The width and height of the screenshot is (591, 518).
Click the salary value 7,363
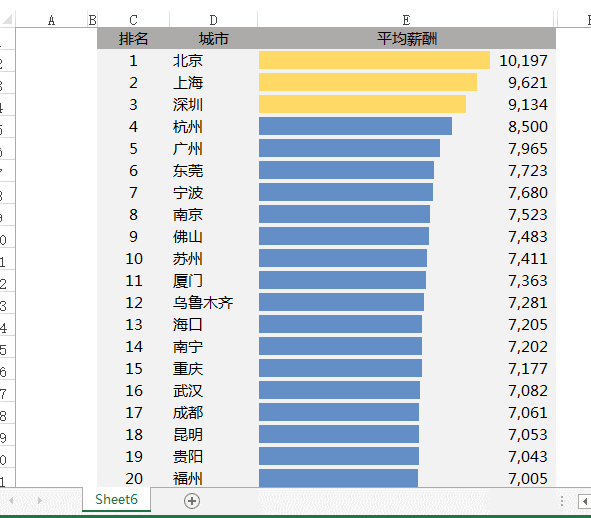point(527,280)
